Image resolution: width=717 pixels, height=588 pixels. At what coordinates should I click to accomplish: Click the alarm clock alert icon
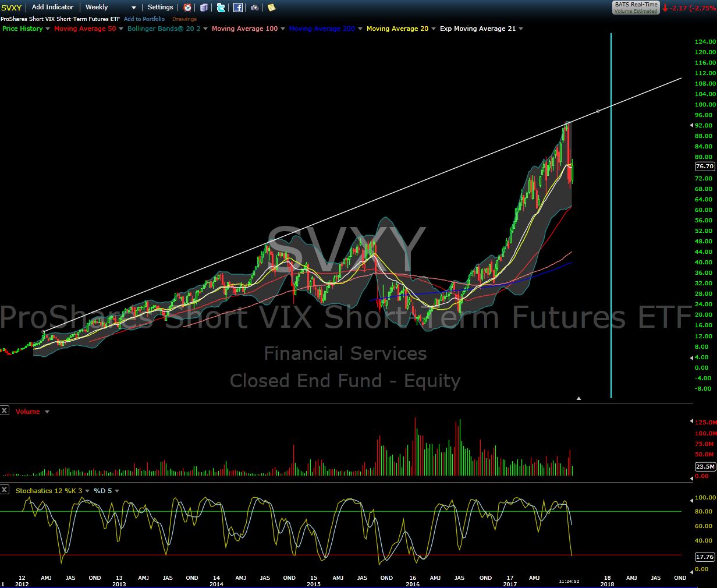tap(187, 8)
